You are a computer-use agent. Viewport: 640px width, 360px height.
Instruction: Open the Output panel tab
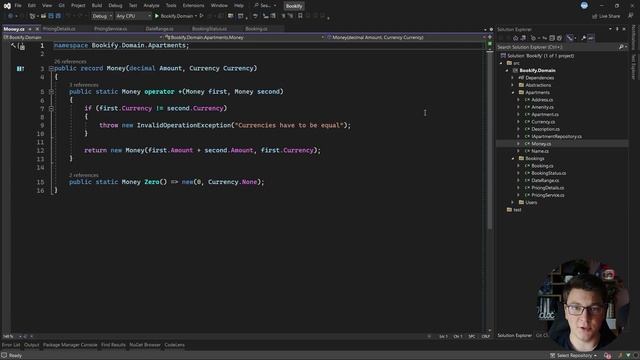click(31, 345)
